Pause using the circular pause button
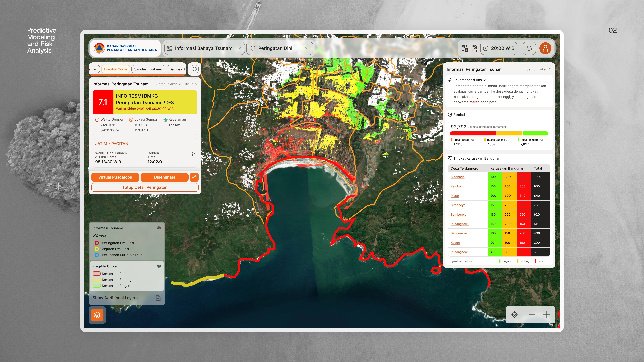The height and width of the screenshot is (362, 644). click(x=194, y=69)
